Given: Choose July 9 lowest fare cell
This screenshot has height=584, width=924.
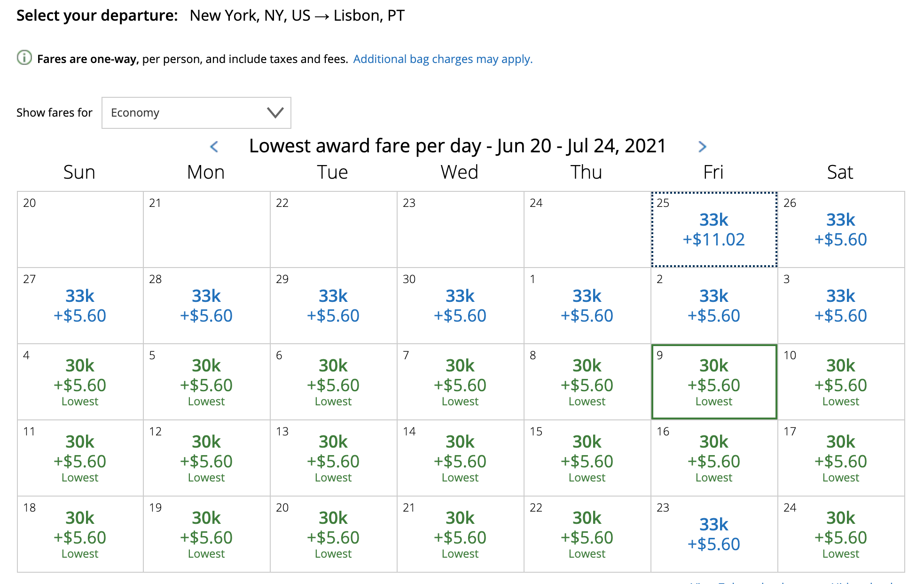Looking at the screenshot, I should click(714, 382).
